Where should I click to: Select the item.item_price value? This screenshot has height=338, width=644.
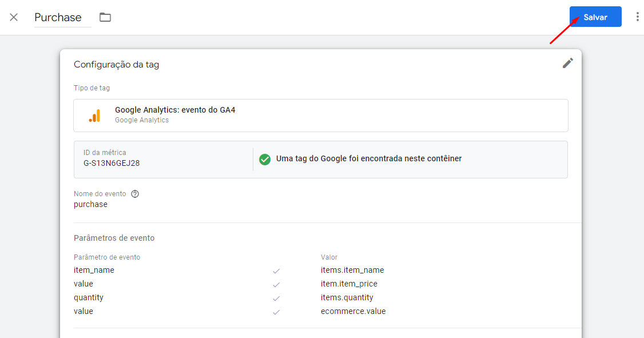click(349, 284)
